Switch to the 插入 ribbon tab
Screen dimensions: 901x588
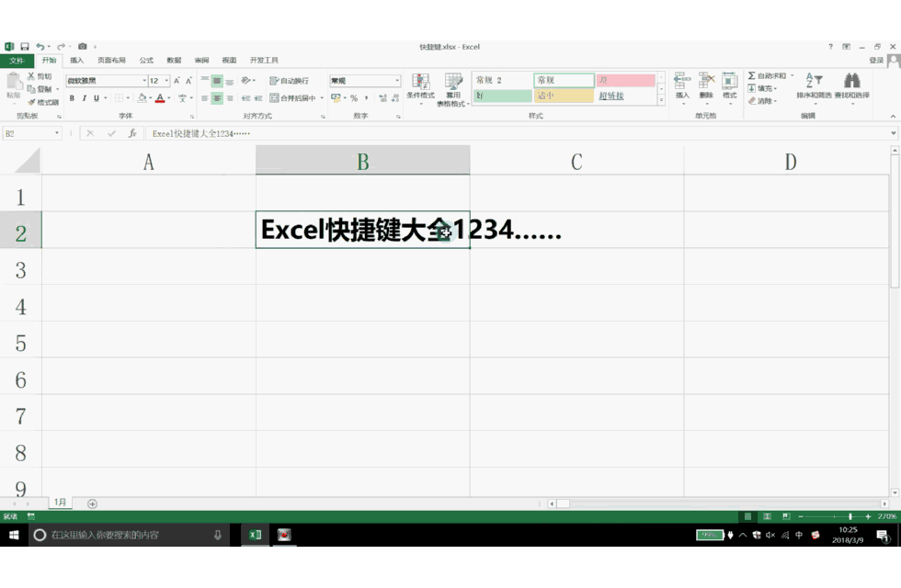[x=77, y=60]
